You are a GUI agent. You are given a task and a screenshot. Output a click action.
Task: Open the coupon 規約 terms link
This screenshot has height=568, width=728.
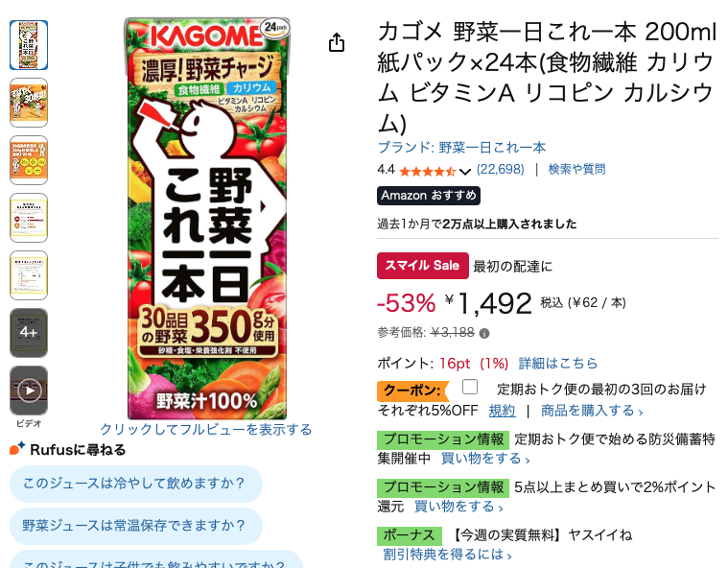[x=502, y=411]
